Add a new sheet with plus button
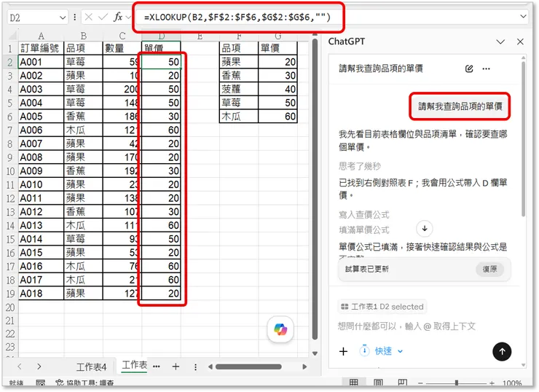The height and width of the screenshot is (392, 539). point(176,367)
